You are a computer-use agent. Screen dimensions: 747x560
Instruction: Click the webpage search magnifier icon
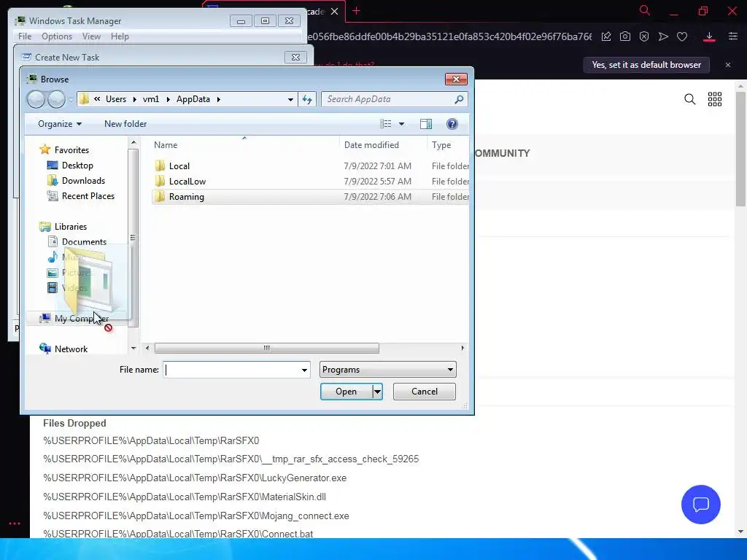[689, 99]
